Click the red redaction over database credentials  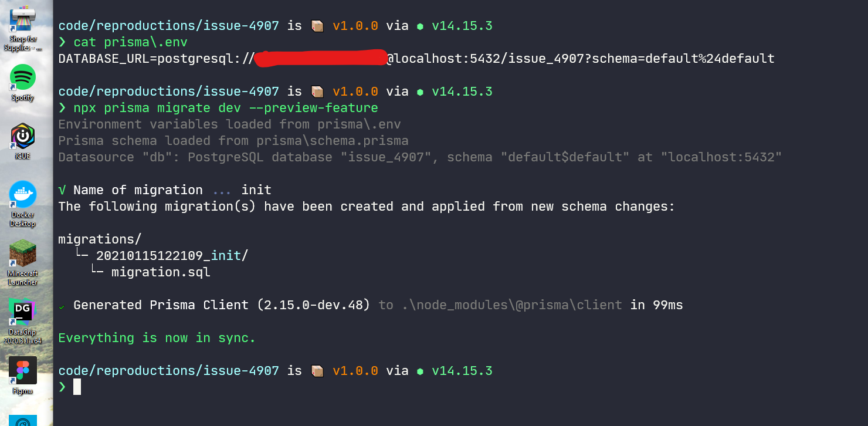pyautogui.click(x=323, y=59)
